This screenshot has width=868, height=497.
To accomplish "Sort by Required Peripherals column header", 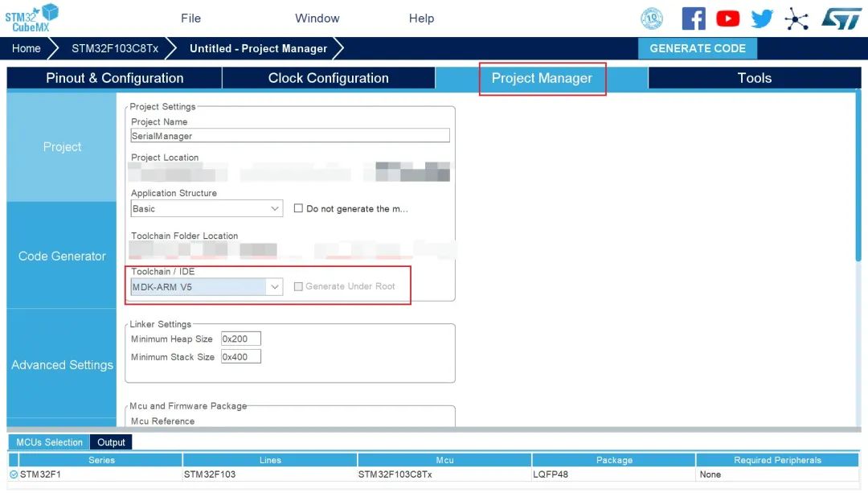I will click(777, 460).
